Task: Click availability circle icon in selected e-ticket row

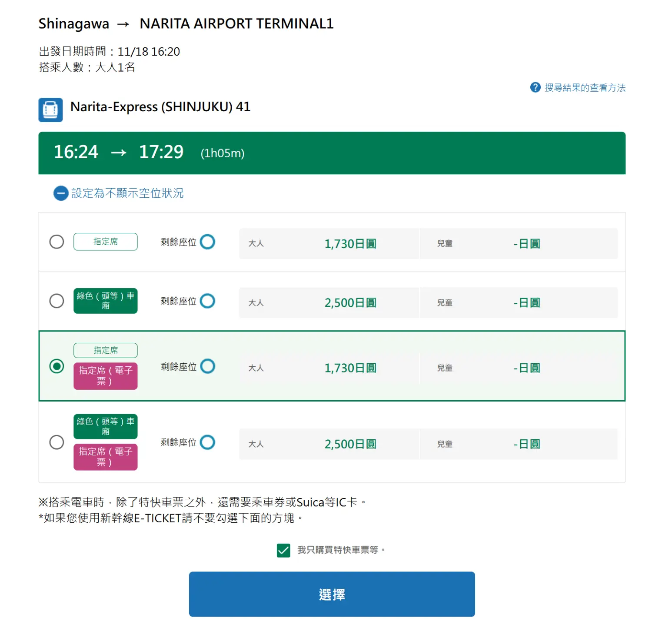Action: [208, 366]
